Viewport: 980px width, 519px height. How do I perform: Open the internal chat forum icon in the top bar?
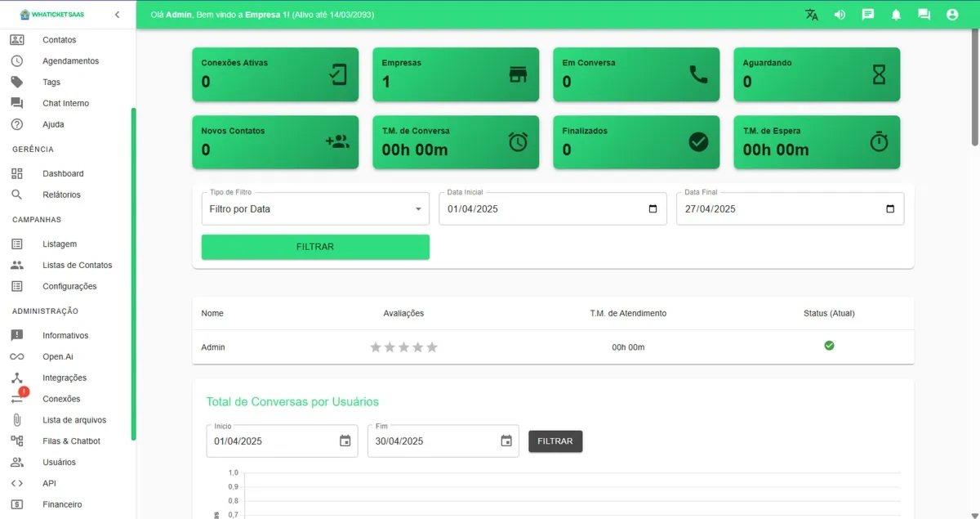click(924, 15)
